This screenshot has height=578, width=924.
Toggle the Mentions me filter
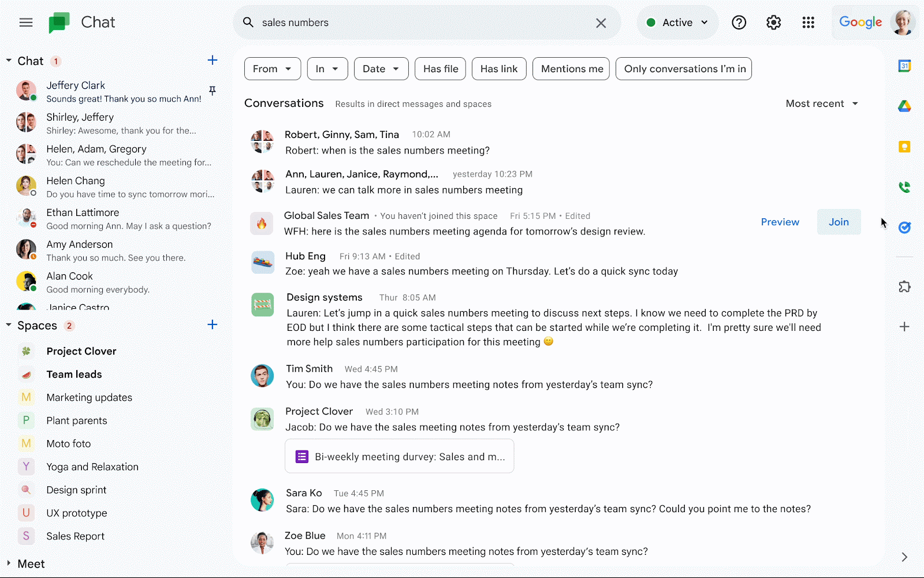571,68
